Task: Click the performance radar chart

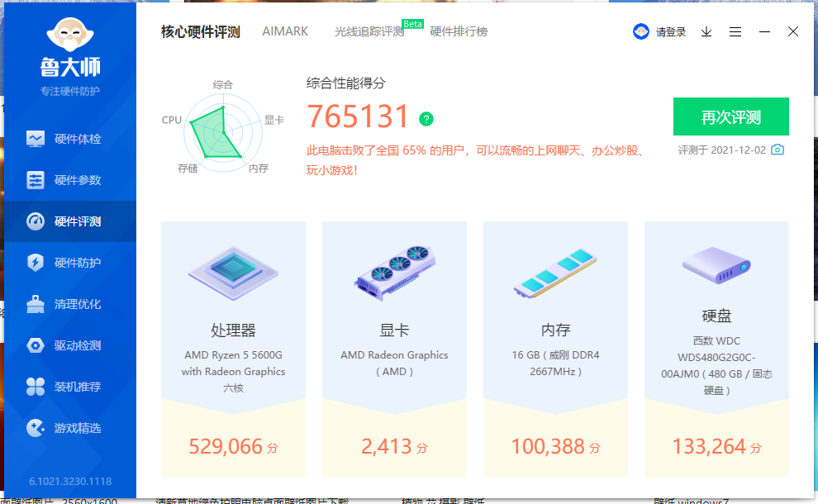Action: click(x=222, y=132)
